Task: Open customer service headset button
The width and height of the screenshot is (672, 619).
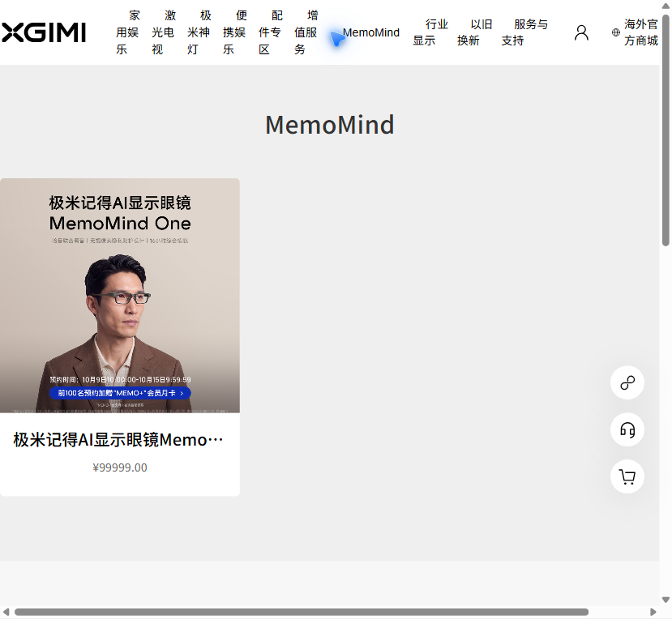Action: (627, 429)
